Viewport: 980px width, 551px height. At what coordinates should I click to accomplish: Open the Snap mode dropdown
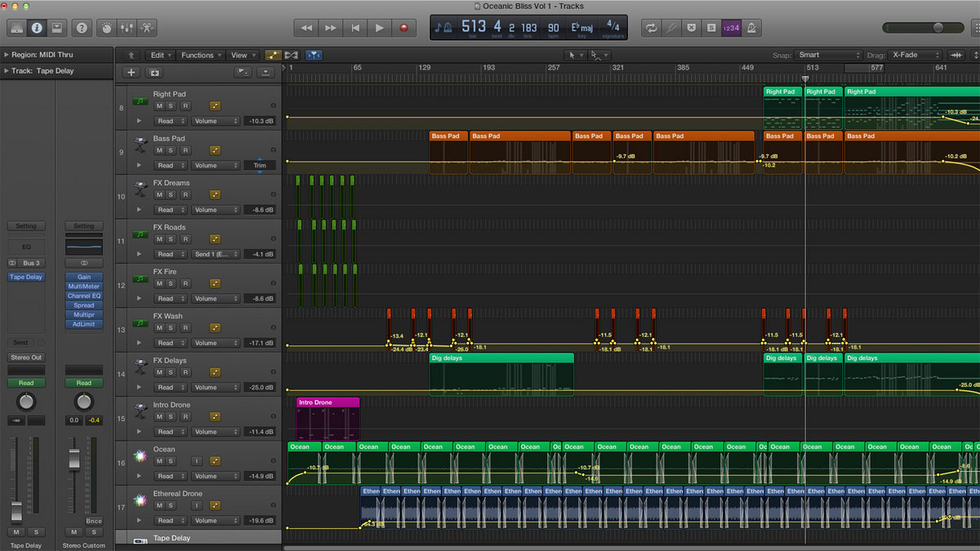pos(829,55)
